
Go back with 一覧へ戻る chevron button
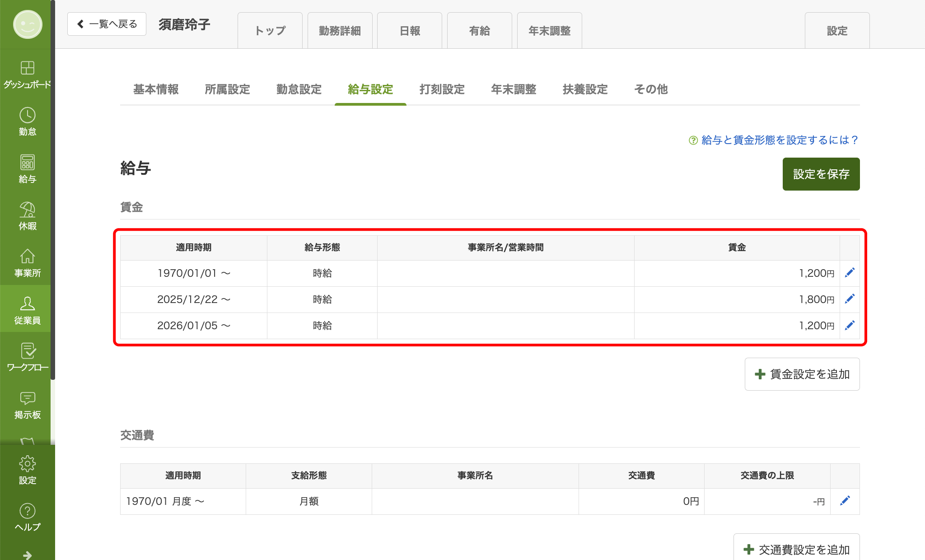[107, 24]
